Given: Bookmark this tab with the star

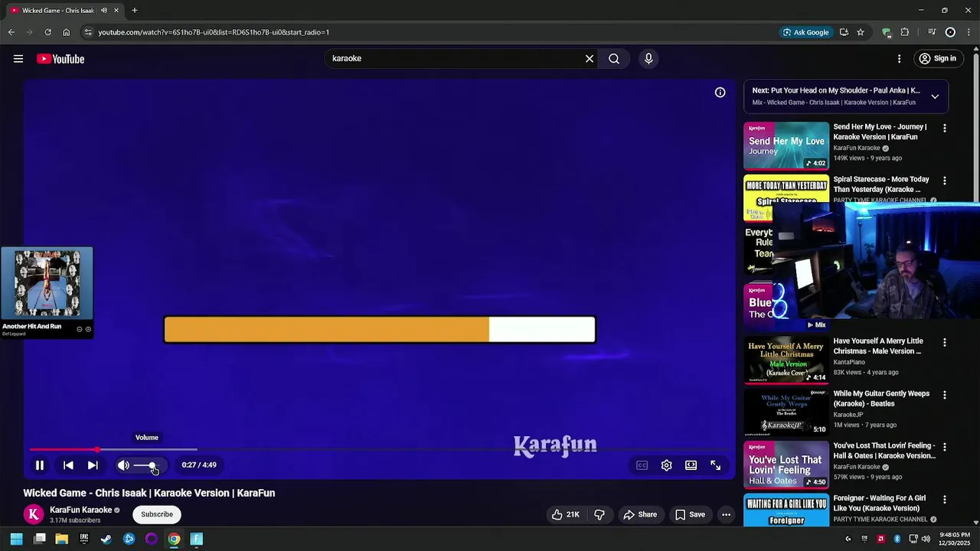Looking at the screenshot, I should click(x=861, y=32).
